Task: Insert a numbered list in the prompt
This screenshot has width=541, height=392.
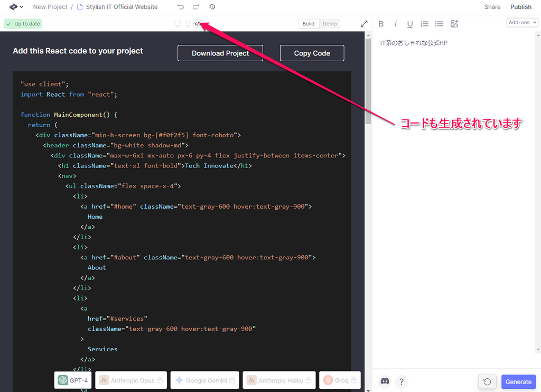Action: 424,24
